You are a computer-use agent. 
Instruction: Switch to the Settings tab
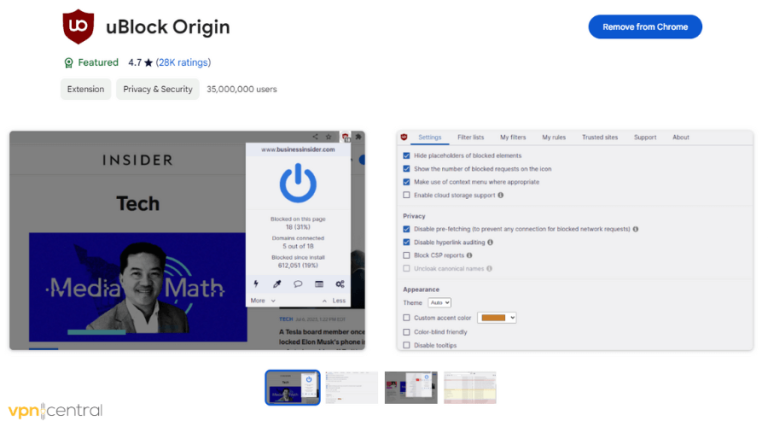click(x=430, y=138)
